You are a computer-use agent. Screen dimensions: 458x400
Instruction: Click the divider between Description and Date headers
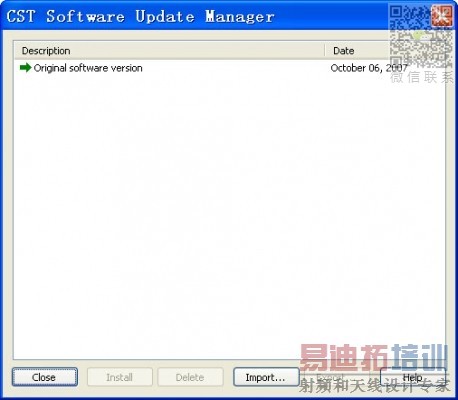[325, 51]
